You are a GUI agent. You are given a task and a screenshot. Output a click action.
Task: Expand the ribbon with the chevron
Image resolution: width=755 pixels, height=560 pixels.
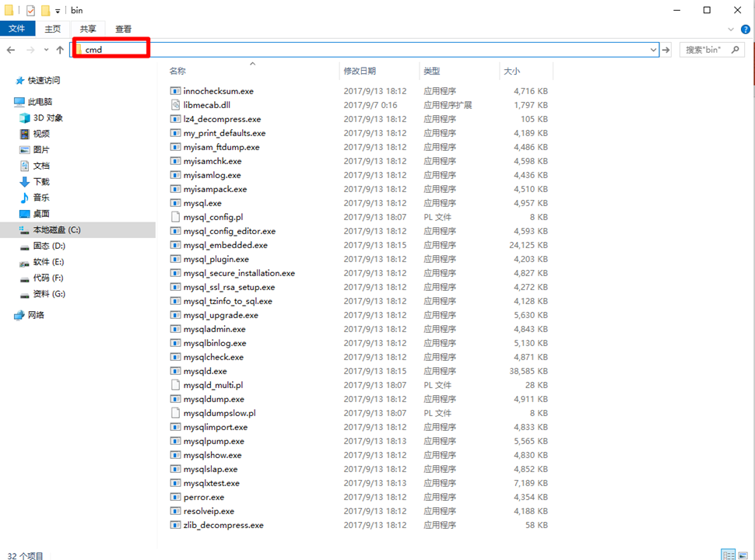pos(730,30)
